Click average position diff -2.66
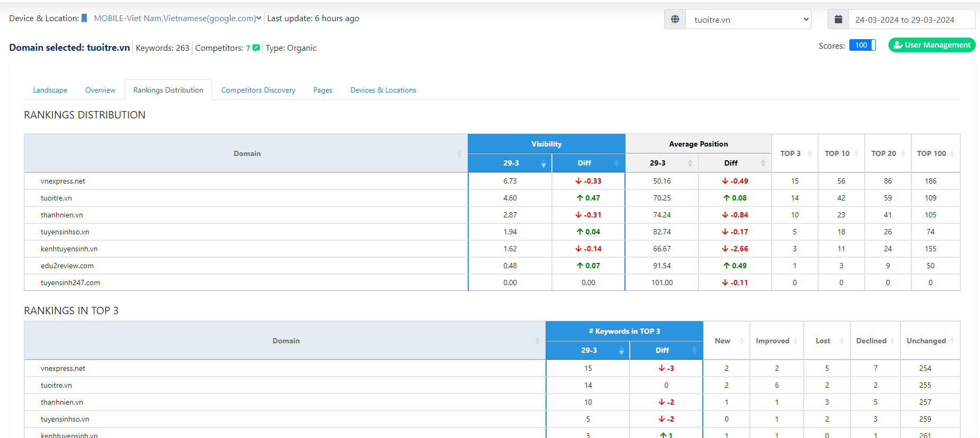Viewport: 980px width, 438px height. point(735,249)
